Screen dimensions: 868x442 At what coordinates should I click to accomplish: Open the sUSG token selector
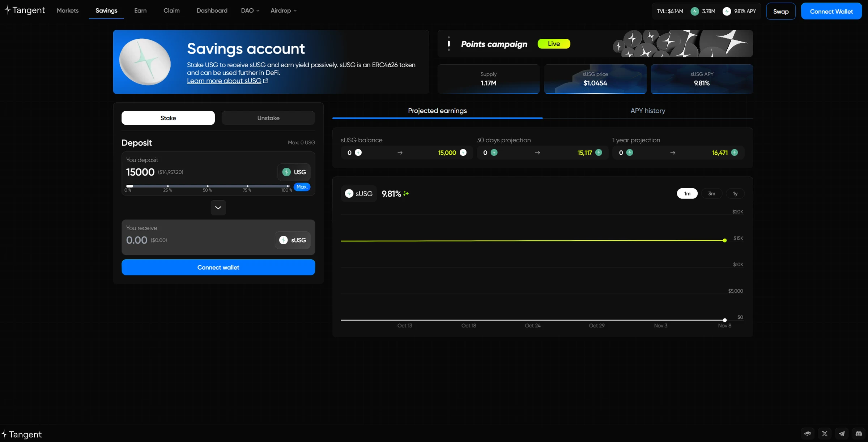pyautogui.click(x=293, y=240)
